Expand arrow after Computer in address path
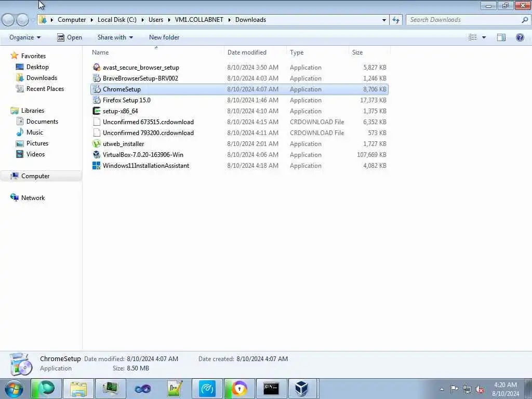 (91, 20)
